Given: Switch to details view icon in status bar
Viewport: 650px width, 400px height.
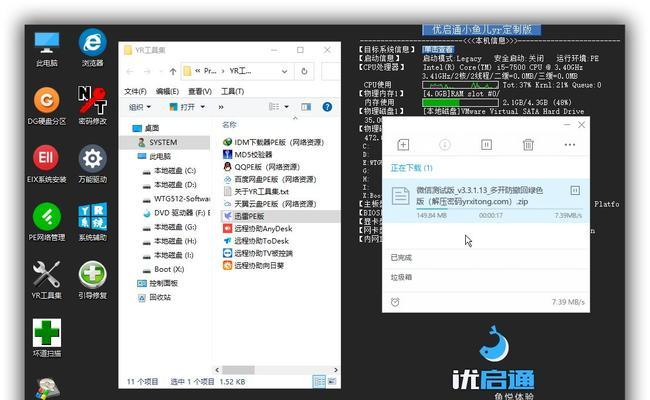Looking at the screenshot, I should click(319, 381).
